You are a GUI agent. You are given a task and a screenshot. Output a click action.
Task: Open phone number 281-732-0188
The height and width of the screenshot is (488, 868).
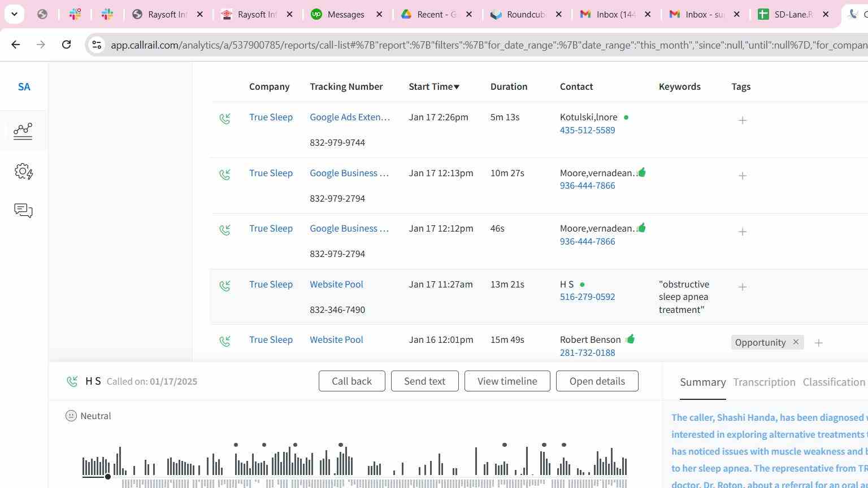[x=587, y=352]
